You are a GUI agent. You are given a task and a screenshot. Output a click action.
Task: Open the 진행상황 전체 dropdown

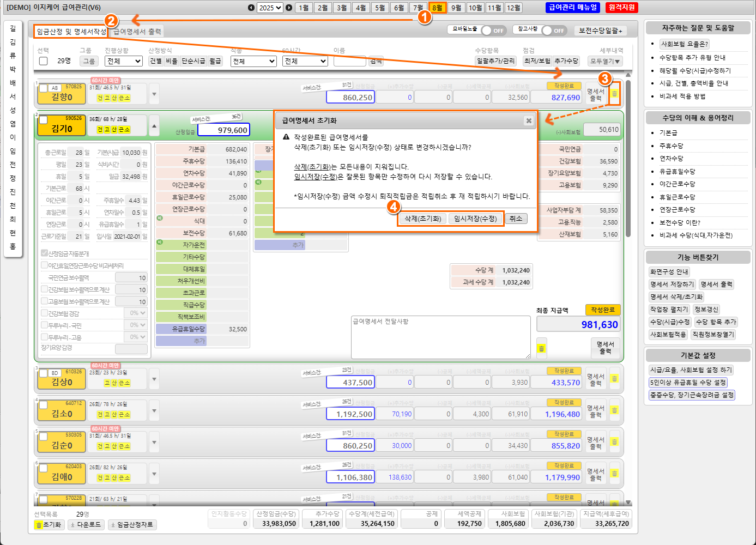click(x=124, y=61)
